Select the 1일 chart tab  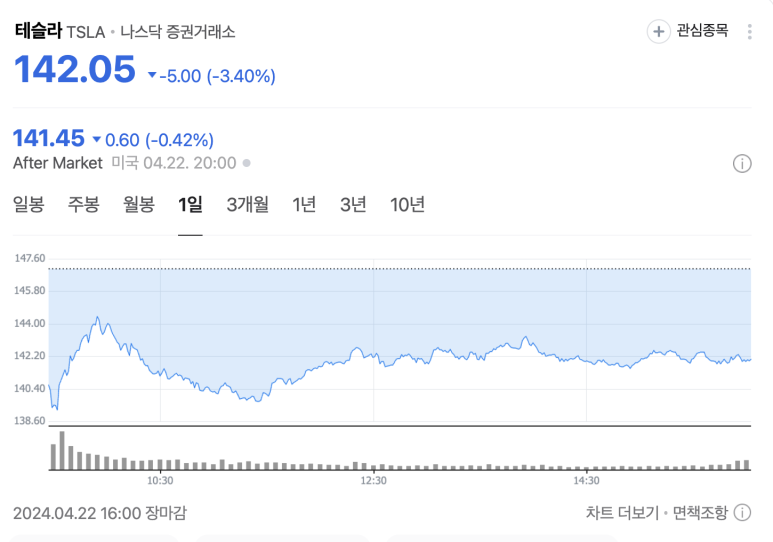tap(190, 205)
